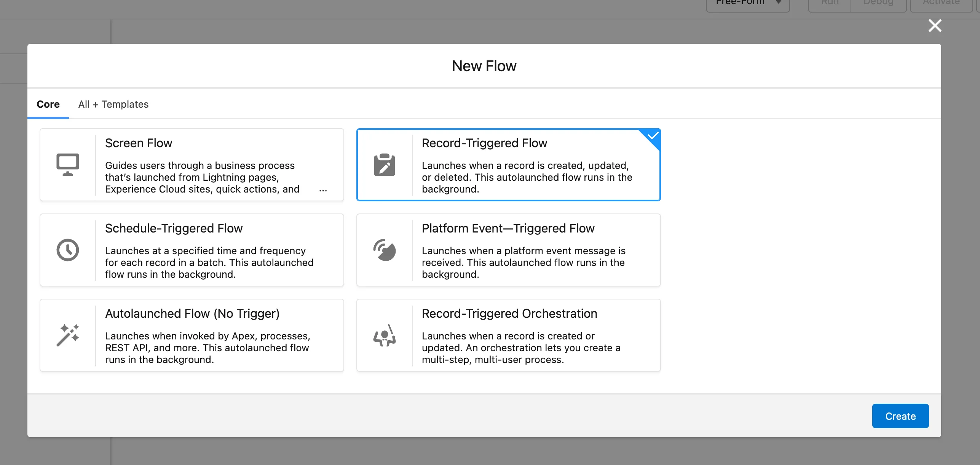
Task: Close the New Flow dialog with X
Action: pos(935,26)
